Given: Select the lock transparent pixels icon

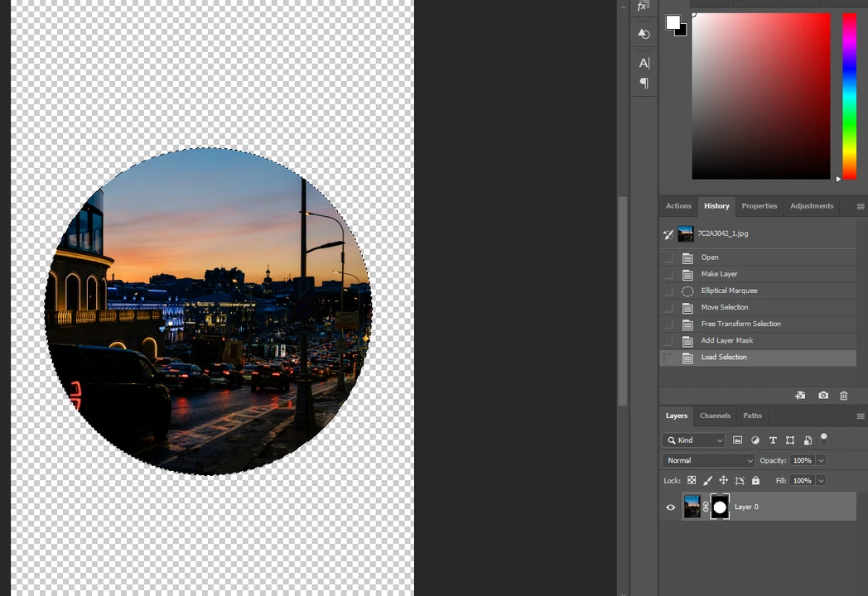Looking at the screenshot, I should (x=692, y=480).
